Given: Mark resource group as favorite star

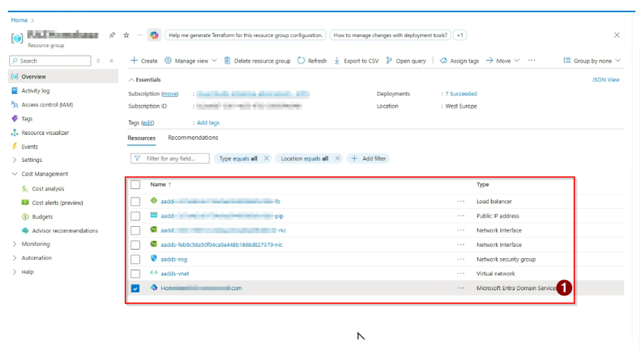Looking at the screenshot, I should click(127, 36).
